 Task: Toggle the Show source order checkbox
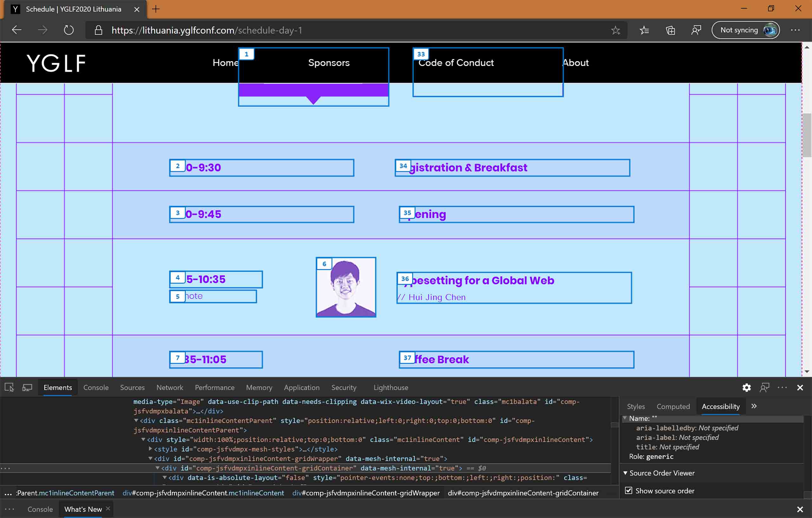[629, 490]
